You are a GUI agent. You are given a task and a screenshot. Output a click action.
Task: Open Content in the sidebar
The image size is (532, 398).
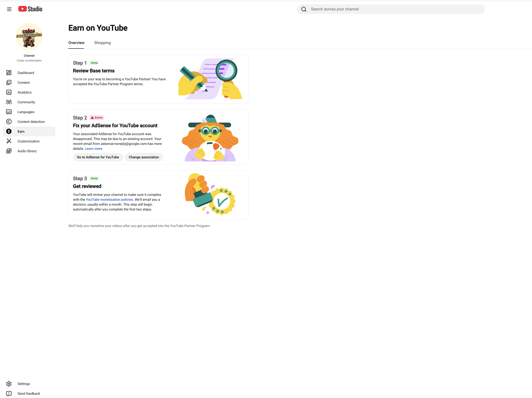click(29, 82)
